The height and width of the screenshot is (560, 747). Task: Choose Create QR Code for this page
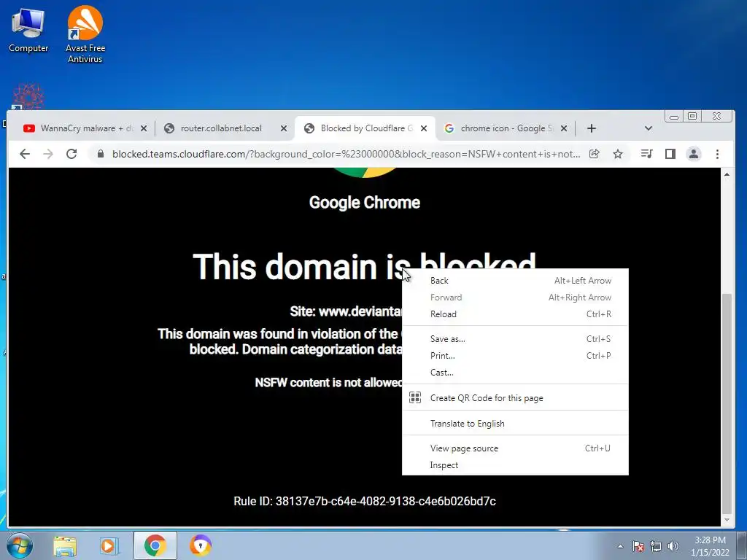515,397
